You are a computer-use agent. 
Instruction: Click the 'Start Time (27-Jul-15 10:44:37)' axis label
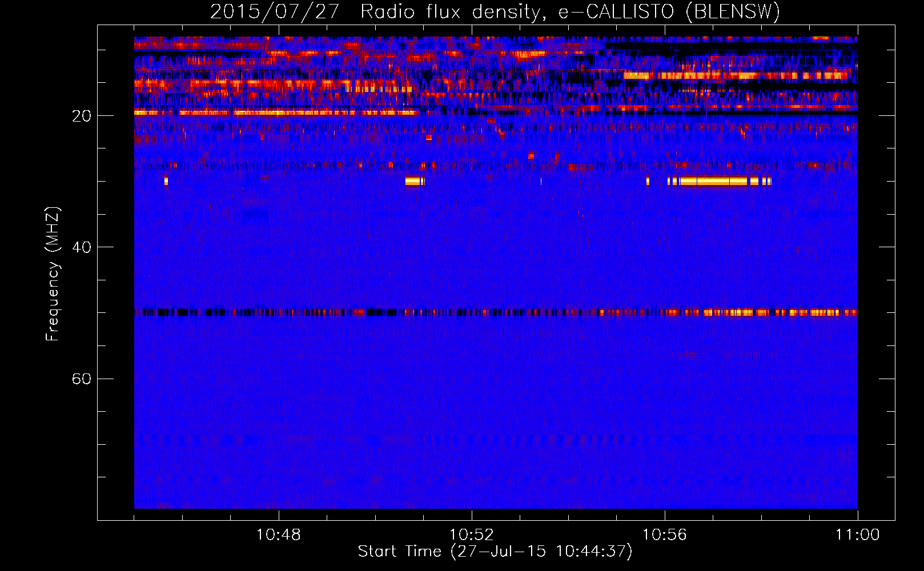tap(495, 552)
